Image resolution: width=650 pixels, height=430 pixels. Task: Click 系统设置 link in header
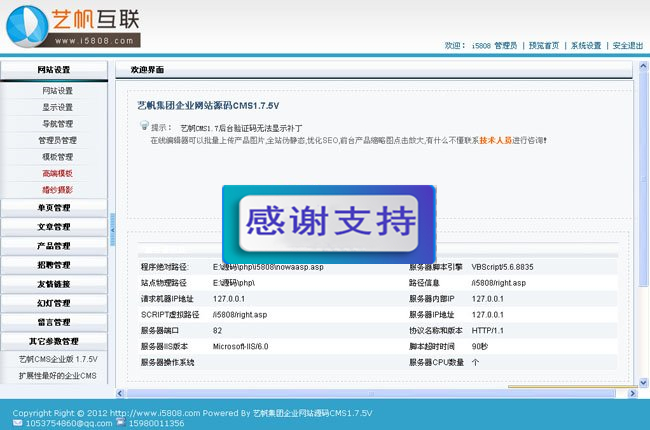[x=586, y=45]
